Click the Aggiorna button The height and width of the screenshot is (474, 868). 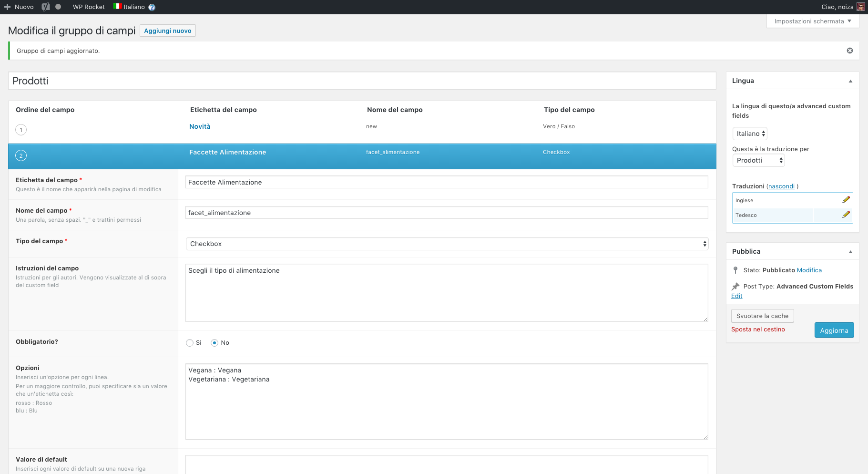834,330
